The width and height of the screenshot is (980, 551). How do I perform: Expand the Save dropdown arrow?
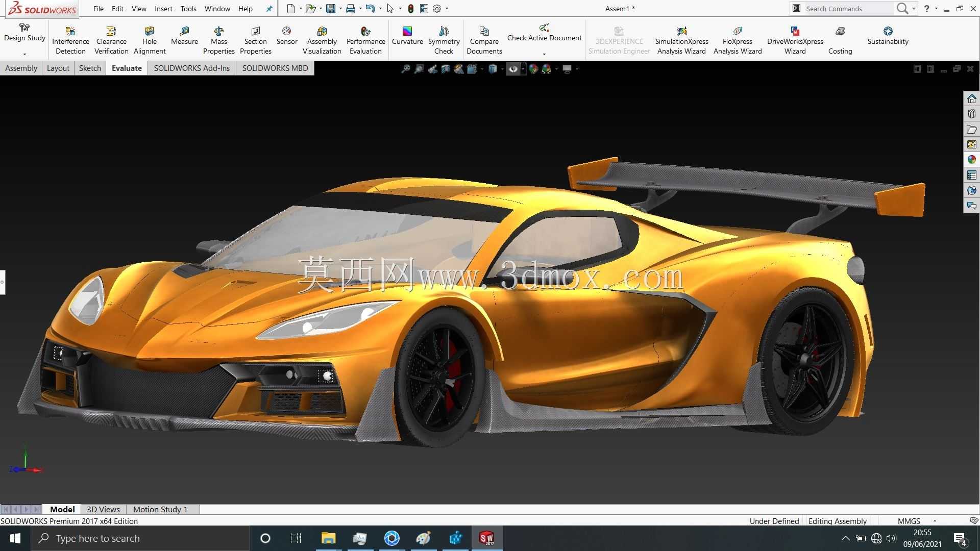[x=340, y=9]
